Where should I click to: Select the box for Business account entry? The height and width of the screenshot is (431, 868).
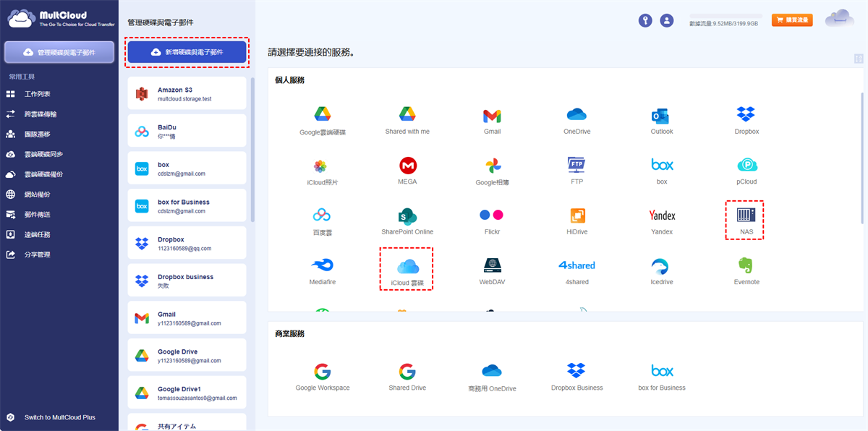[x=187, y=206]
